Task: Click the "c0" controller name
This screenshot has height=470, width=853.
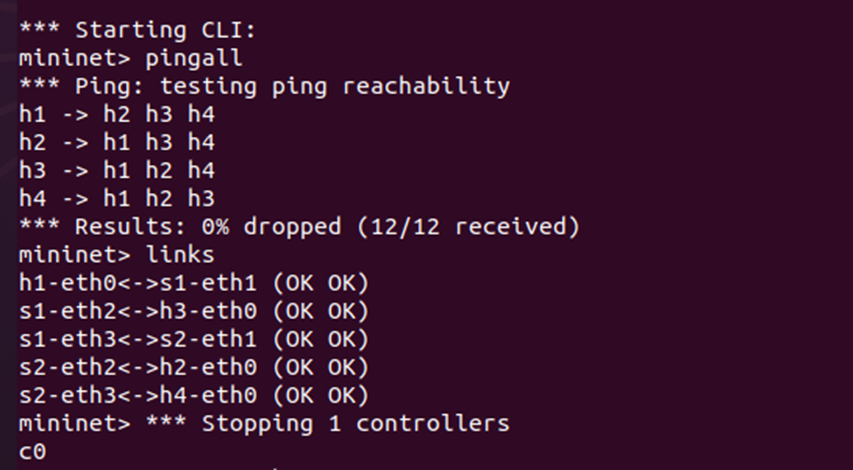Action: point(32,451)
